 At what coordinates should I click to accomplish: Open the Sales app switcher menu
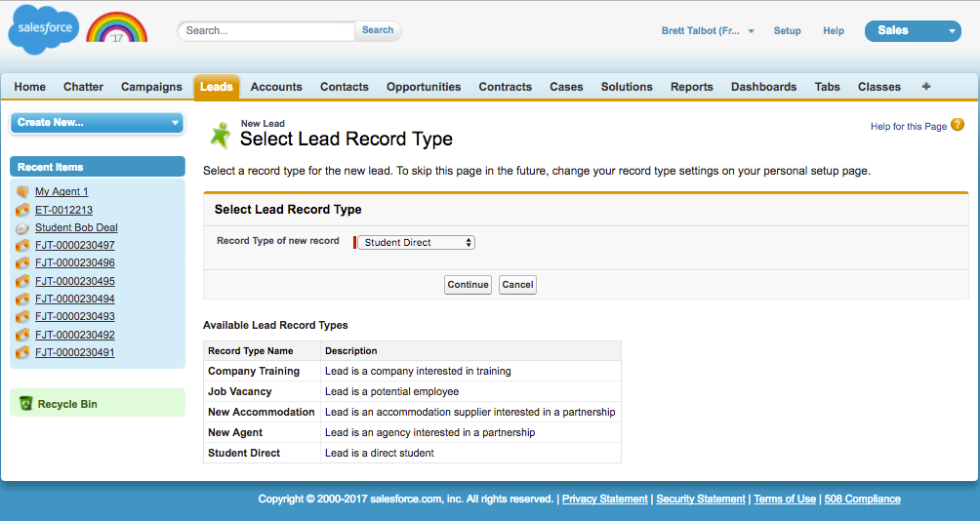point(912,31)
